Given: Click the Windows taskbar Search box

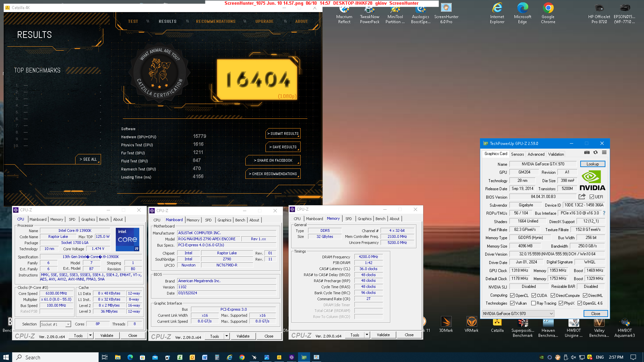Looking at the screenshot, I should [x=55, y=357].
